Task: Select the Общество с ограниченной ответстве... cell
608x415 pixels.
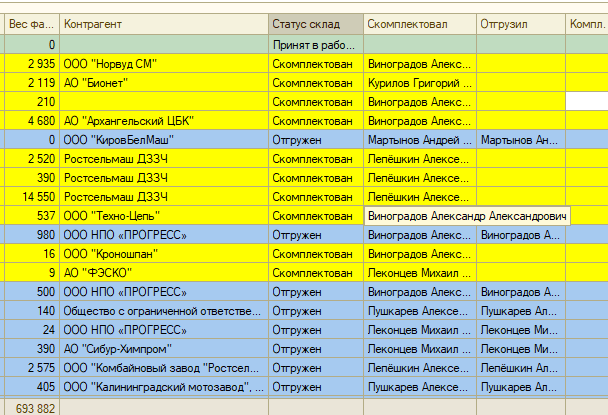Action: pyautogui.click(x=164, y=311)
